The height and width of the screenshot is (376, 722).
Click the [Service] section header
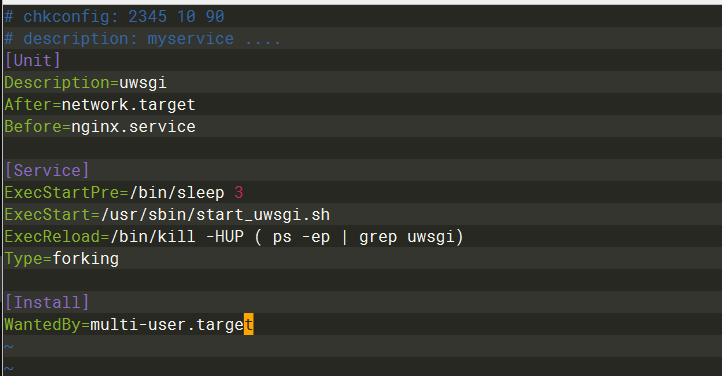pos(47,170)
